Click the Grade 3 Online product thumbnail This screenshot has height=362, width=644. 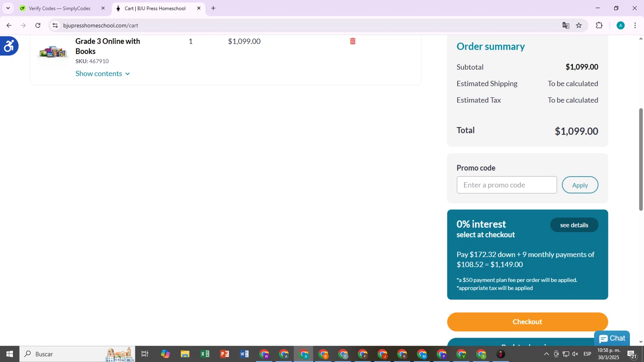click(53, 52)
